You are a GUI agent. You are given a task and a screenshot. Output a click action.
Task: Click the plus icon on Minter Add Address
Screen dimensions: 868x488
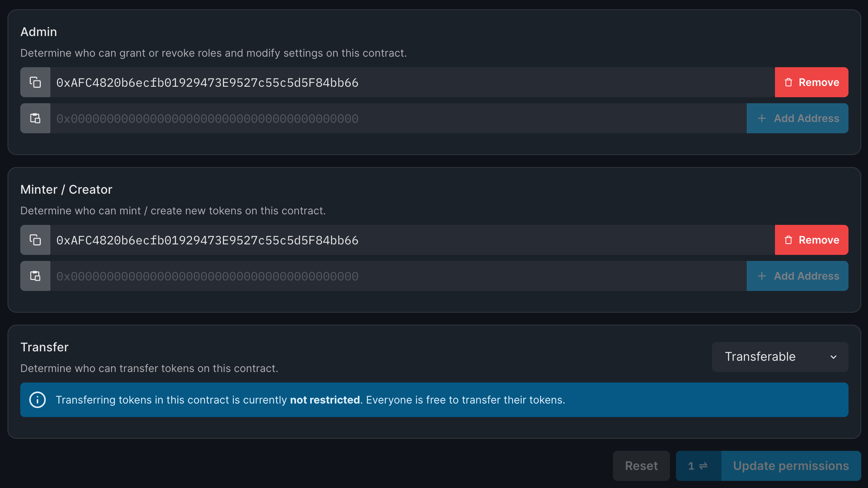point(762,276)
